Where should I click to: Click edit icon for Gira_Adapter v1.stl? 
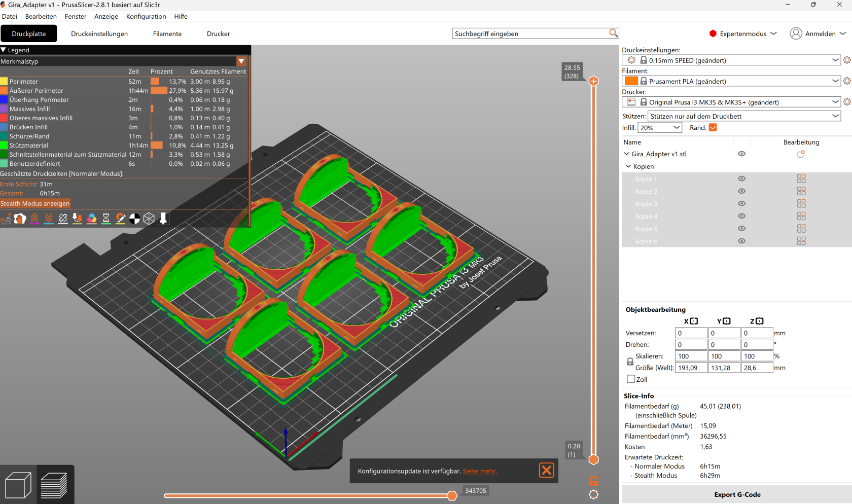[801, 154]
